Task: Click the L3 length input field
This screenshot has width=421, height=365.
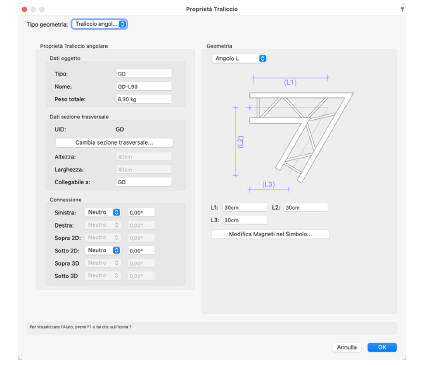Action: pyautogui.click(x=245, y=220)
